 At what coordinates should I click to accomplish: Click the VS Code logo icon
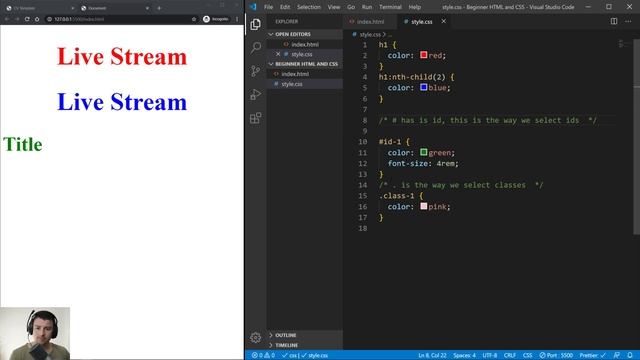click(253, 7)
